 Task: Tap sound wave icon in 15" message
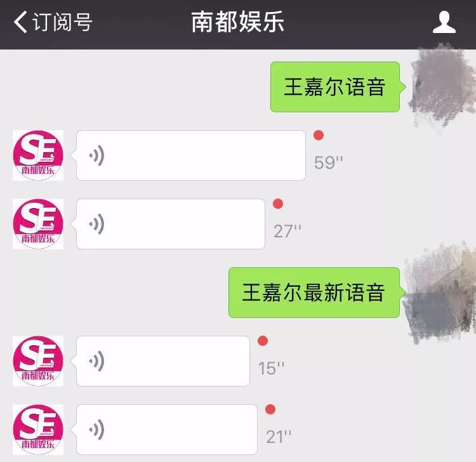pos(97,361)
